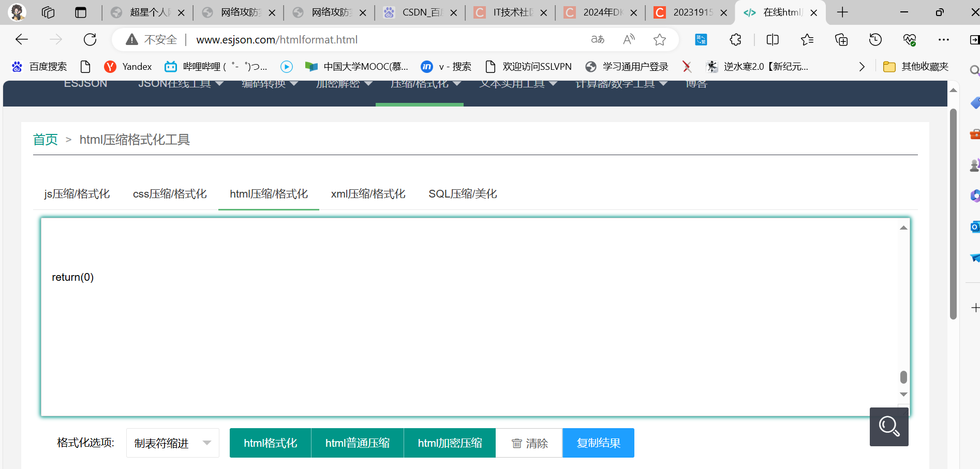The image size is (980, 469).
Task: Open the browser settings ellipsis menu
Action: click(x=944, y=39)
